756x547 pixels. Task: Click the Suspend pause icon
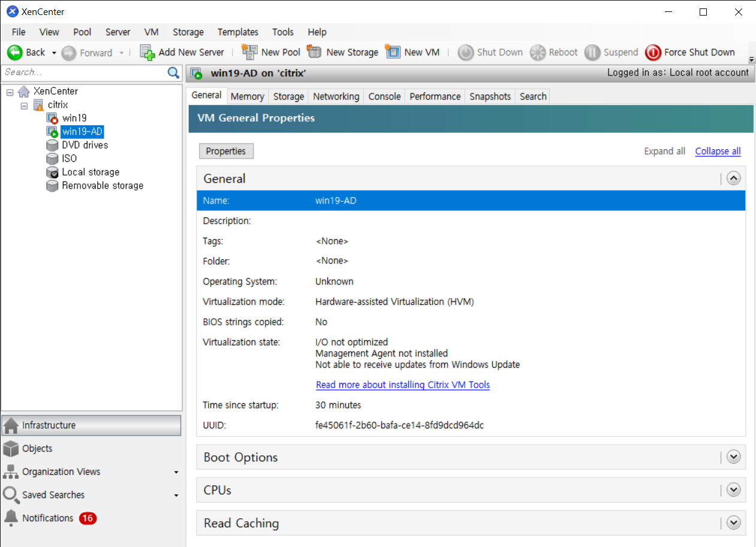click(592, 53)
